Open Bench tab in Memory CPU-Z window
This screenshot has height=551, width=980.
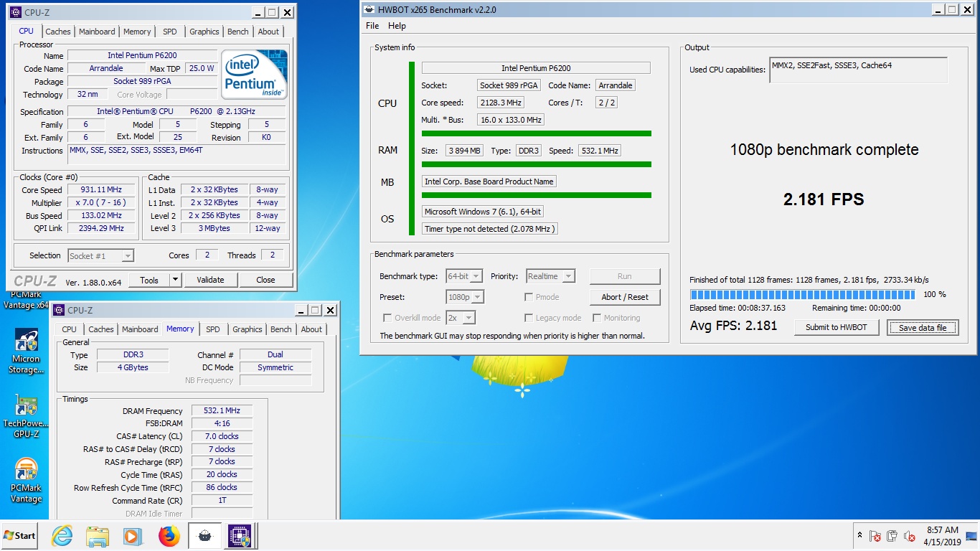point(281,329)
